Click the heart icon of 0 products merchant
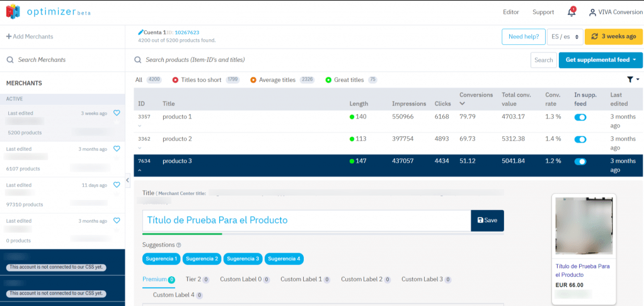The height and width of the screenshot is (306, 644). point(116,220)
